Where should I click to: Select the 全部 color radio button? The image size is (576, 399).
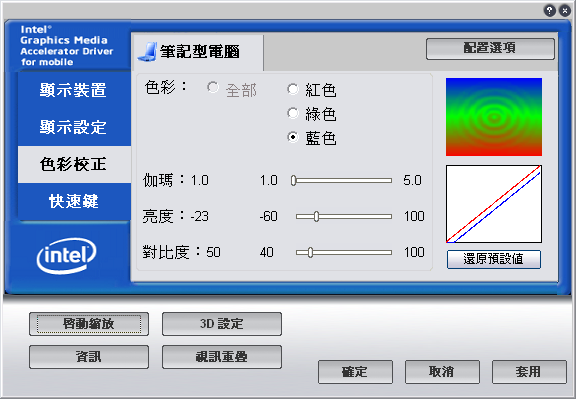click(213, 87)
